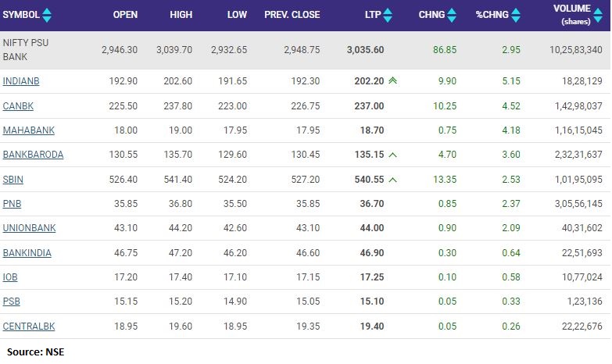Select MAHABANK percent change 4.18
The height and width of the screenshot is (364, 612).
pyautogui.click(x=511, y=130)
